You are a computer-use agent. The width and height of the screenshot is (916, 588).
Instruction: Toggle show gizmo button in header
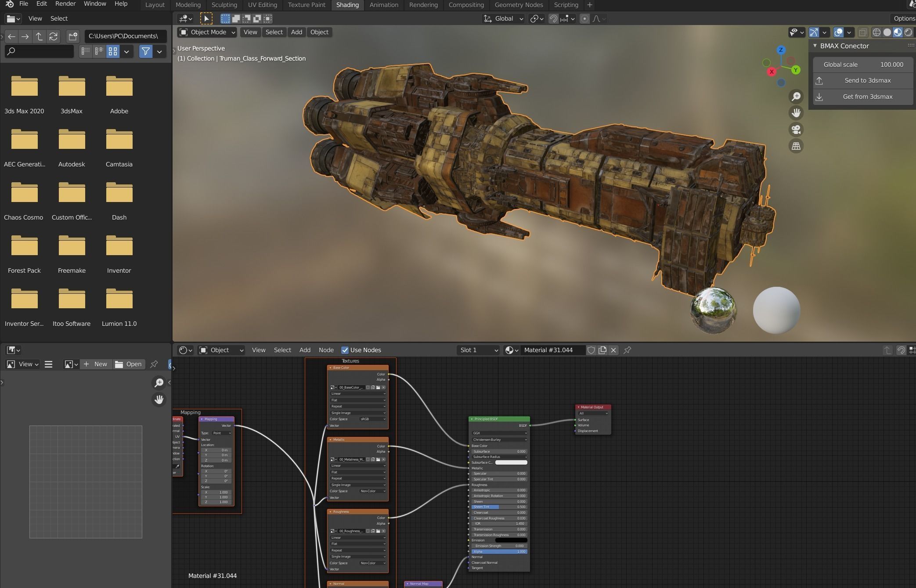[x=814, y=32]
